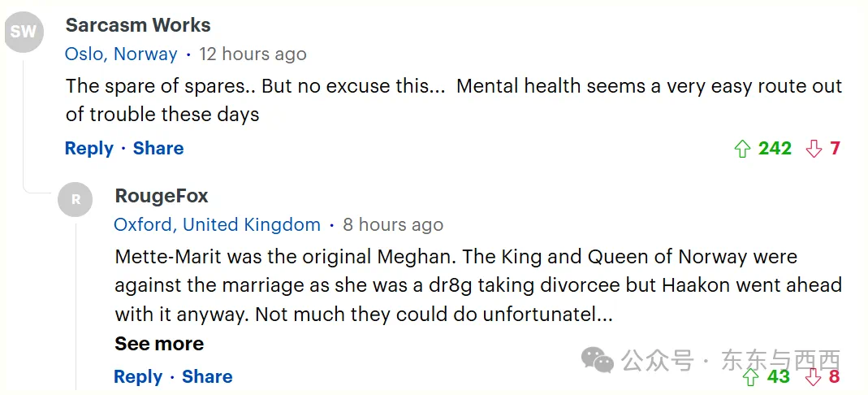Click the Oxford, United Kingdom location link
The height and width of the screenshot is (395, 868).
[217, 225]
